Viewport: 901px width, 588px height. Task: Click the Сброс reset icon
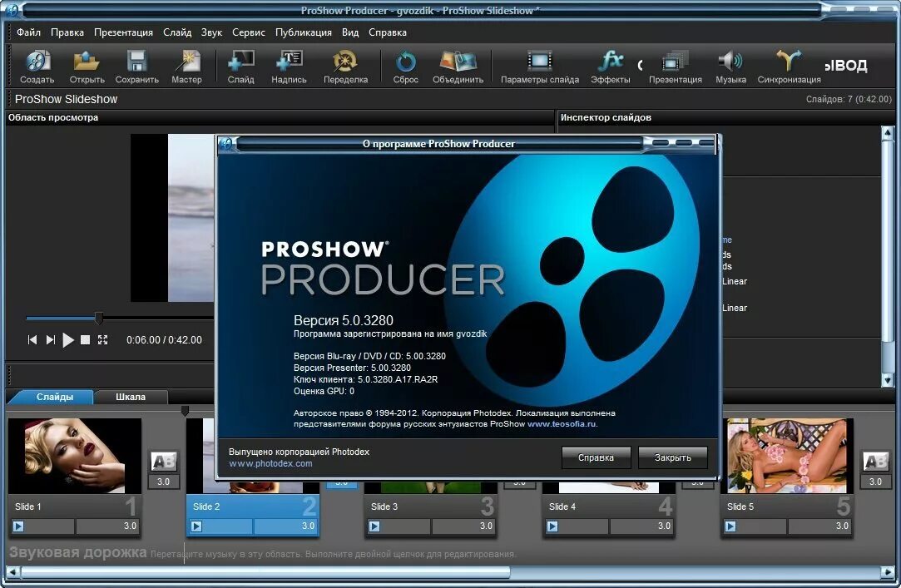(x=406, y=67)
